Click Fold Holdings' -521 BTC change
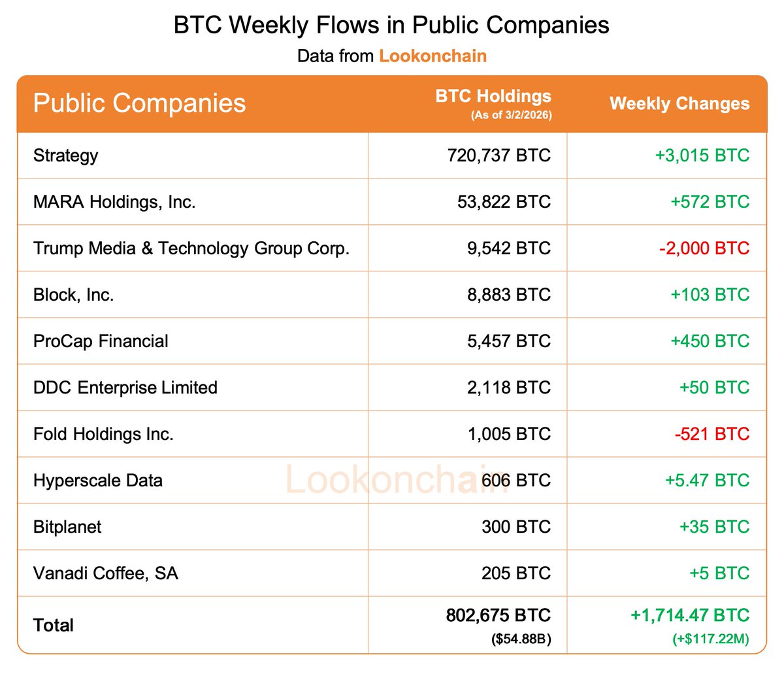784x674 pixels. (x=711, y=434)
